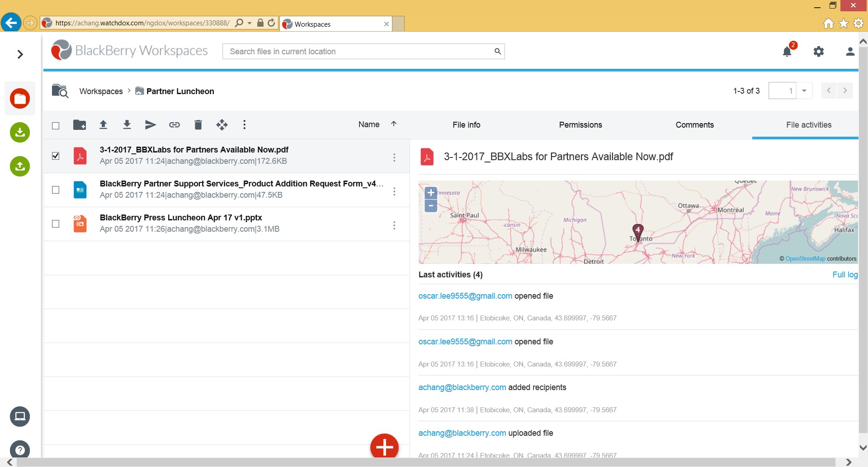The image size is (868, 467).
Task: Zoom in on the map with plus
Action: tap(431, 193)
